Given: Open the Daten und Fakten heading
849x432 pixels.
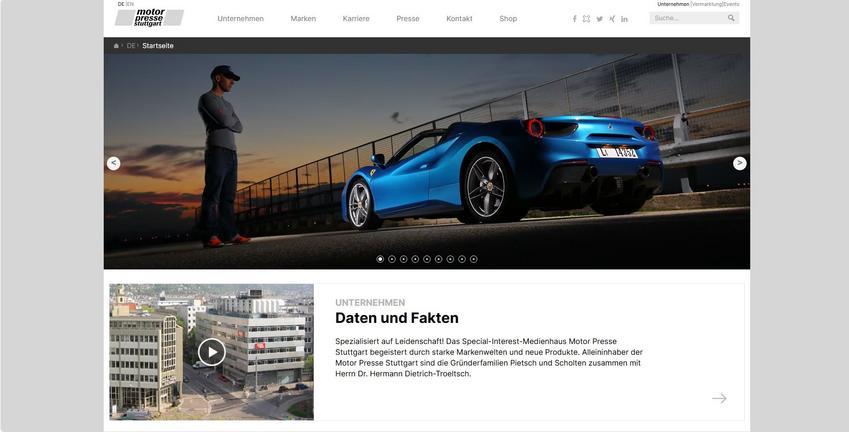Looking at the screenshot, I should point(397,318).
